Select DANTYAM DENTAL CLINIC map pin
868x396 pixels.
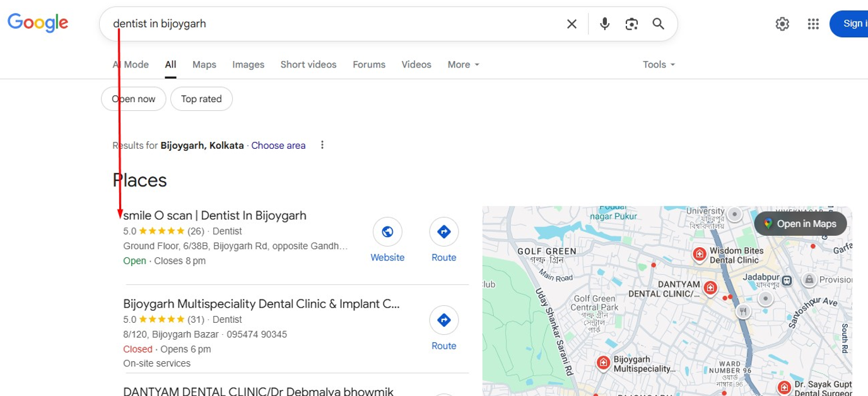pos(710,288)
